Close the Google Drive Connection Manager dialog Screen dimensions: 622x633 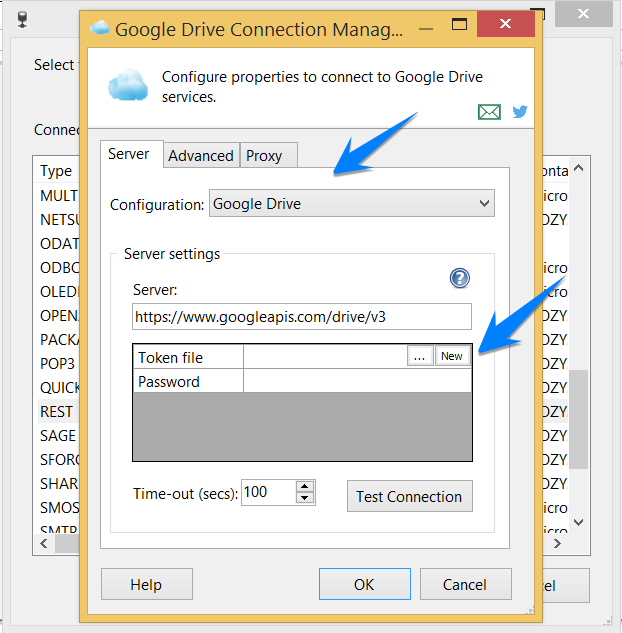pyautogui.click(x=505, y=24)
